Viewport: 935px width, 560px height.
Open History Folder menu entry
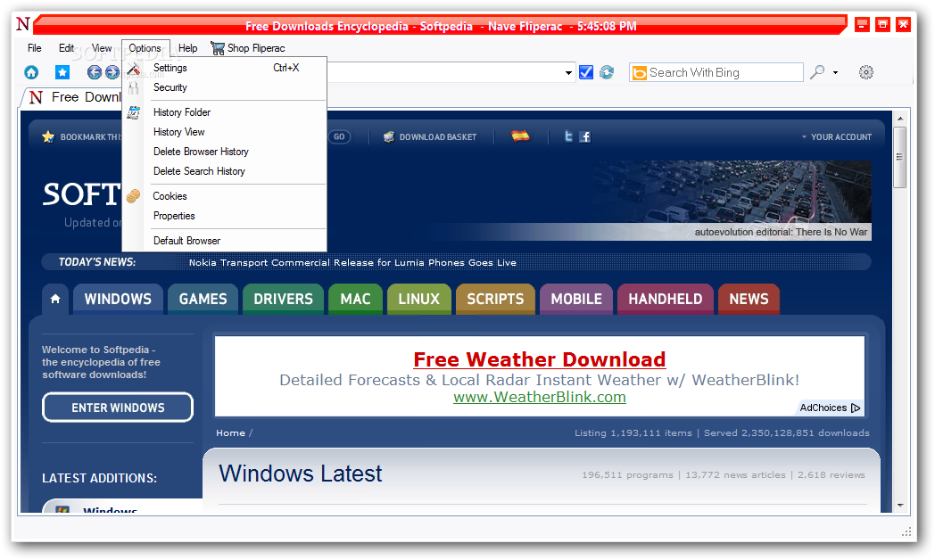click(224, 112)
